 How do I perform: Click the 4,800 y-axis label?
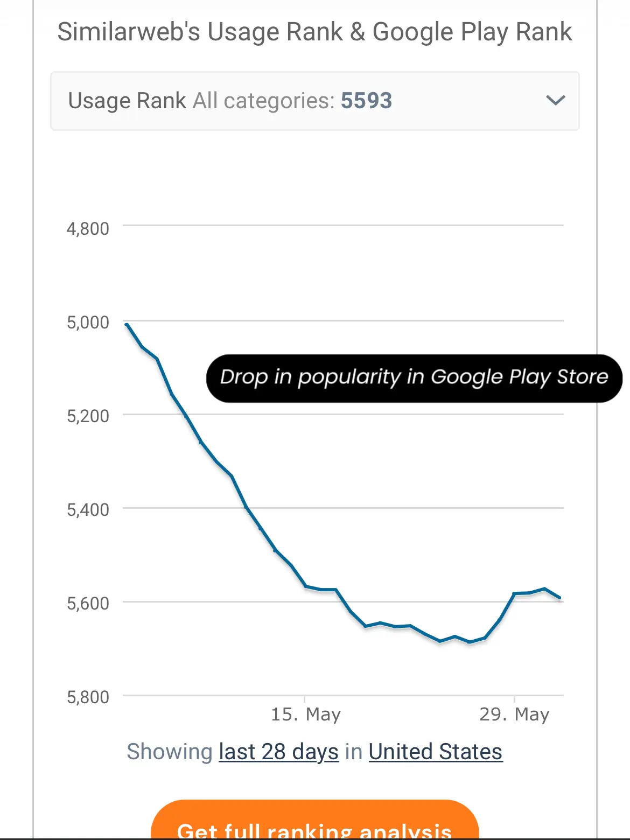tap(88, 229)
